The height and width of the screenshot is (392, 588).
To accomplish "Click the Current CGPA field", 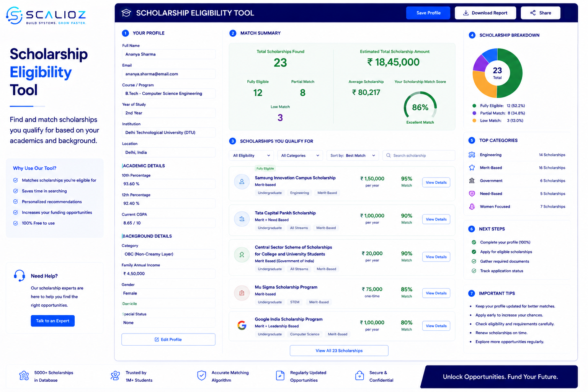I will coord(168,223).
